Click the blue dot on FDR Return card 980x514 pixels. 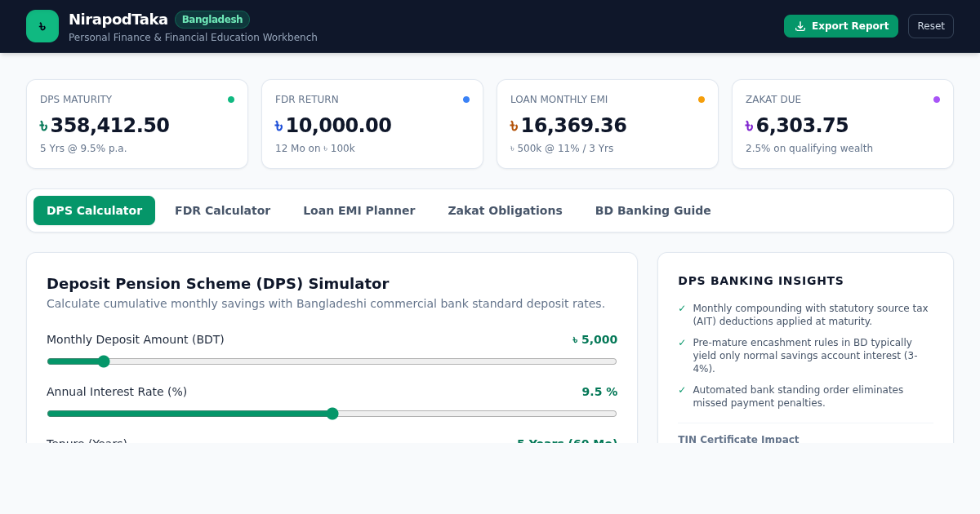(x=466, y=100)
